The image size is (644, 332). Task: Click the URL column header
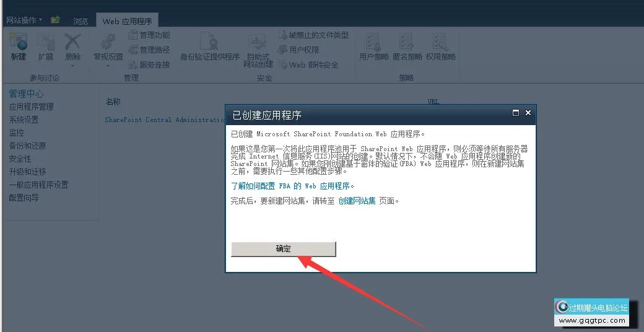[x=433, y=102]
